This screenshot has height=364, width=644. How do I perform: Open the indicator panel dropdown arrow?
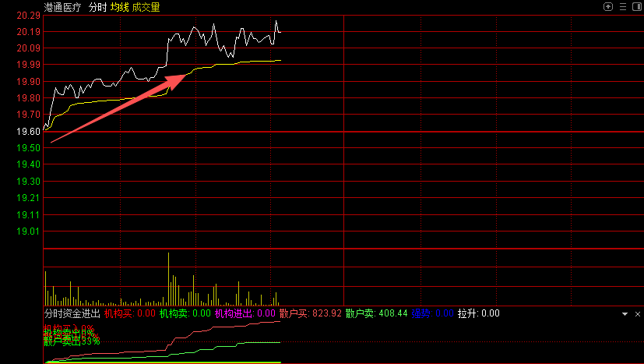[x=625, y=313]
